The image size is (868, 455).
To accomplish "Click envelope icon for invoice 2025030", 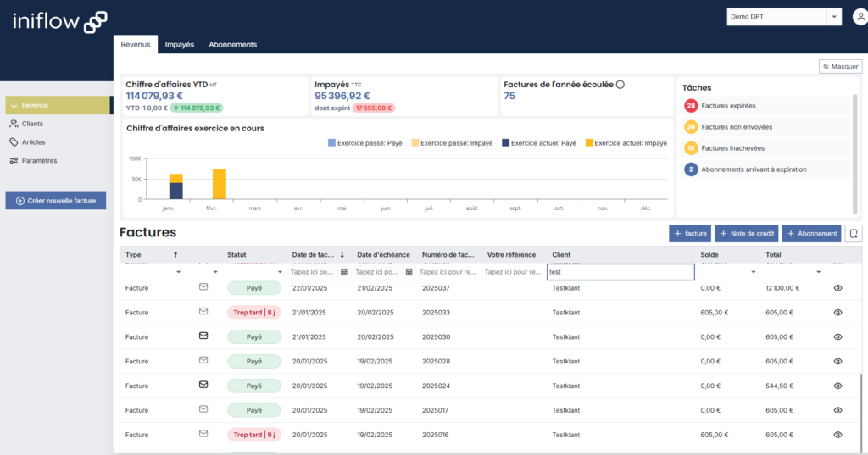I will [203, 336].
